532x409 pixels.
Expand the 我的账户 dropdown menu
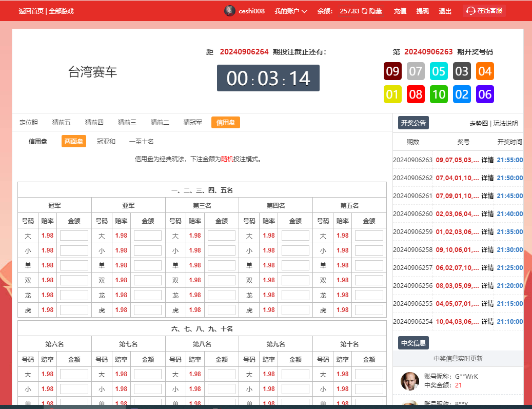click(291, 11)
